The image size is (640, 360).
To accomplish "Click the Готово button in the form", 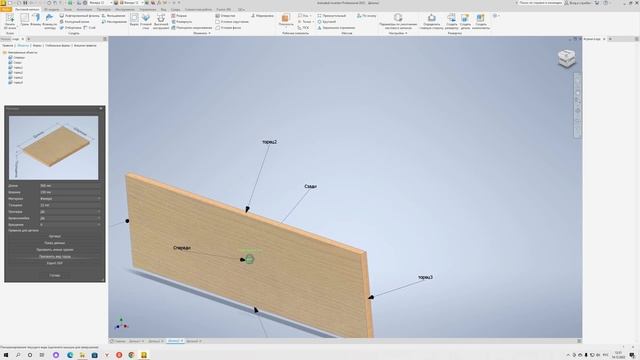I will click(55, 276).
